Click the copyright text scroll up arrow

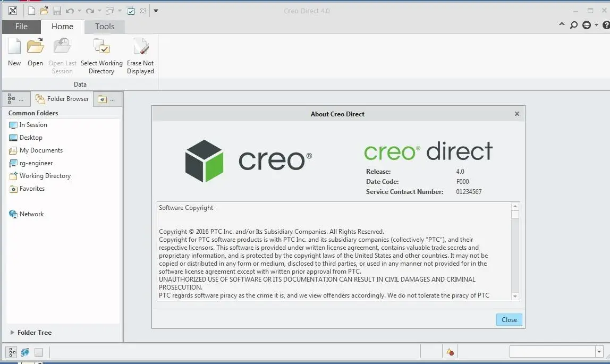click(x=515, y=207)
